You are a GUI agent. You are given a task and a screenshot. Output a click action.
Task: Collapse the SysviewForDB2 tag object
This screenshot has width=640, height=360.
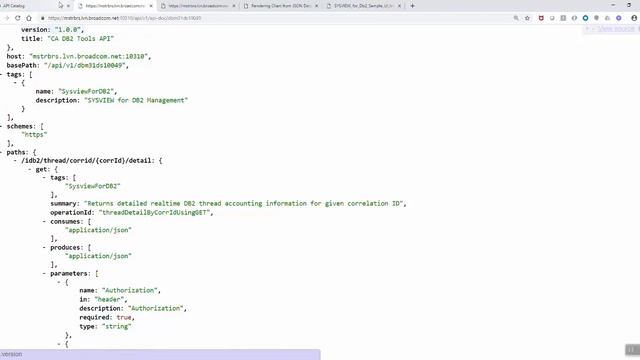click(x=16, y=83)
